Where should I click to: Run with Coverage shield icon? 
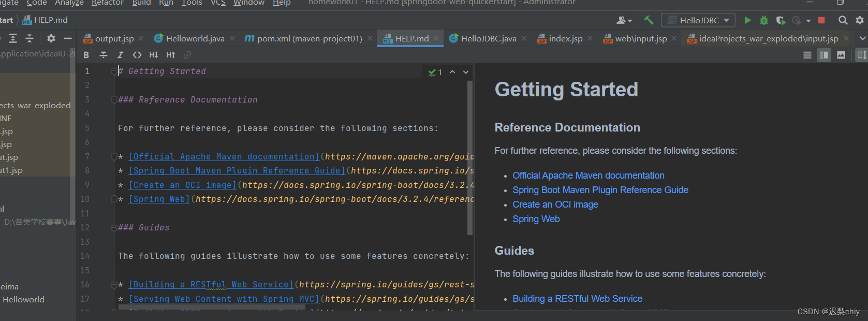[x=781, y=20]
